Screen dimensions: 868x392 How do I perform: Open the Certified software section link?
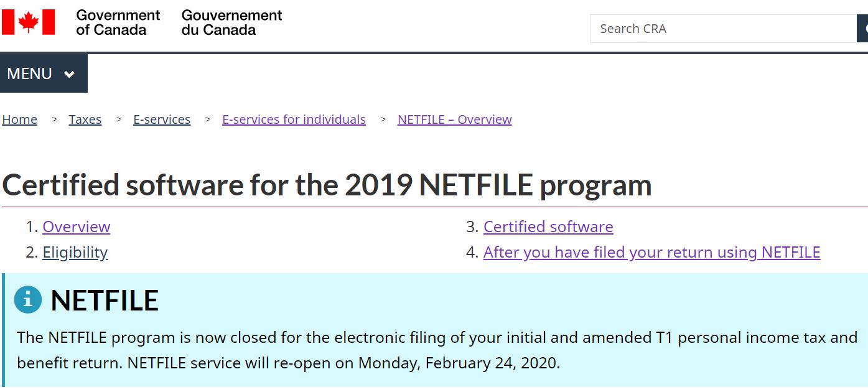[548, 226]
